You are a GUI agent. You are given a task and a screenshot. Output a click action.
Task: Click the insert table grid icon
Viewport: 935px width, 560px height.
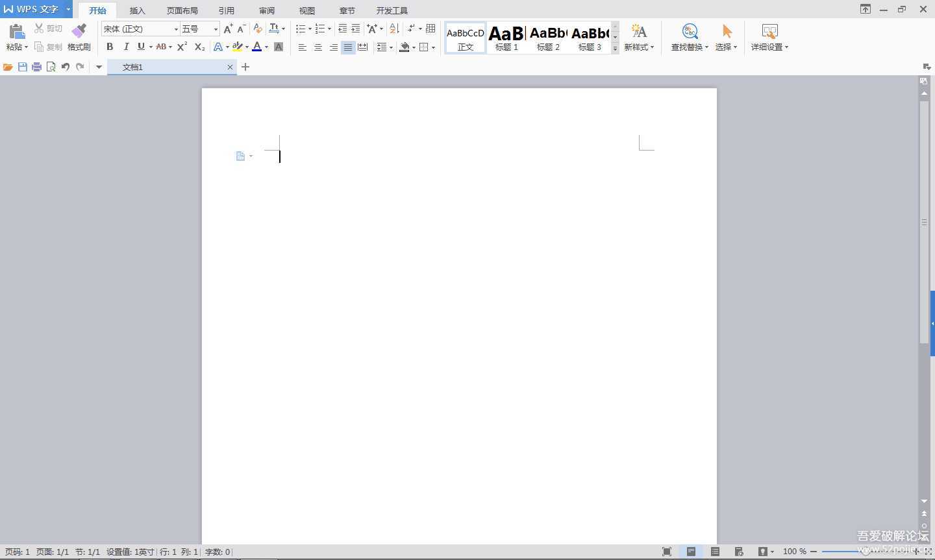click(x=430, y=29)
